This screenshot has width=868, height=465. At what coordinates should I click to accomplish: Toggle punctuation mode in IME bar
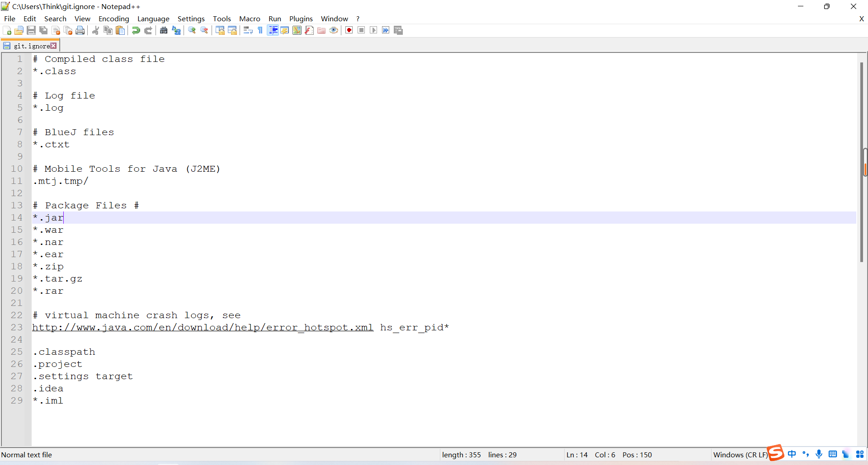click(x=805, y=454)
